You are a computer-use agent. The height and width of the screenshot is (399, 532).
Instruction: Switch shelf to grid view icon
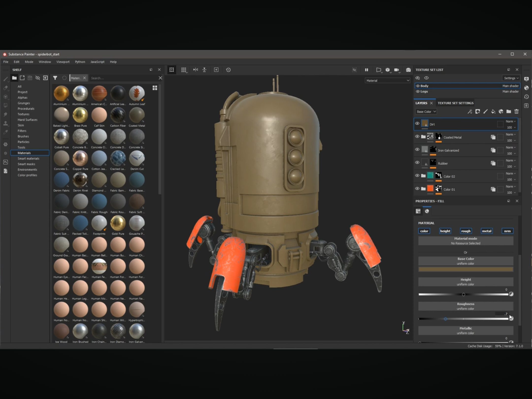pyautogui.click(x=155, y=88)
